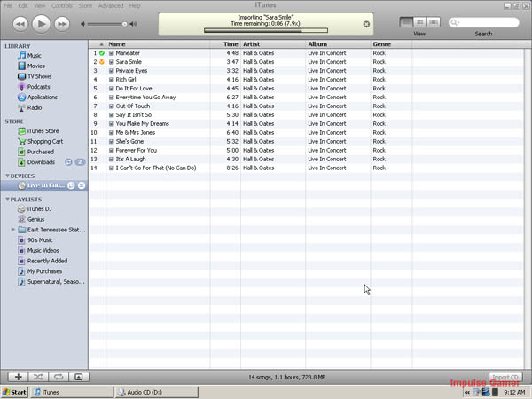Cancel the Sara Smile import
The width and height of the screenshot is (532, 399).
tap(366, 24)
